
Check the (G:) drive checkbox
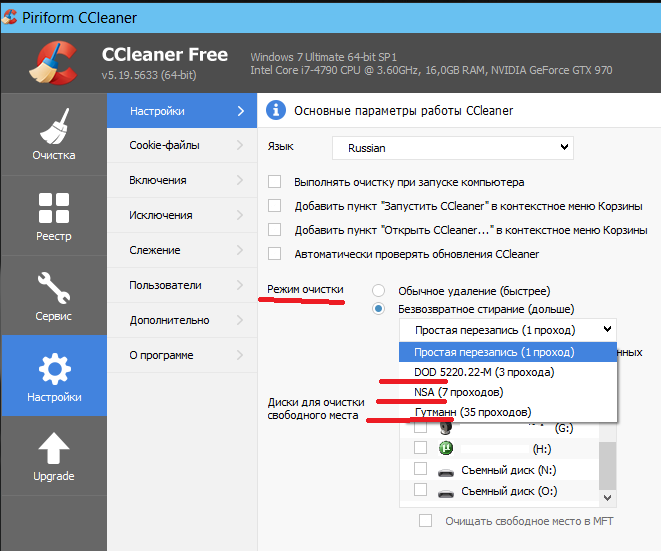(x=420, y=427)
